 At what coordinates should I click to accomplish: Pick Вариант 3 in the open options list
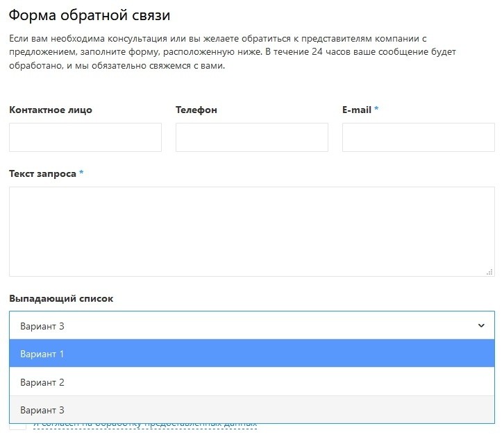[251, 410]
